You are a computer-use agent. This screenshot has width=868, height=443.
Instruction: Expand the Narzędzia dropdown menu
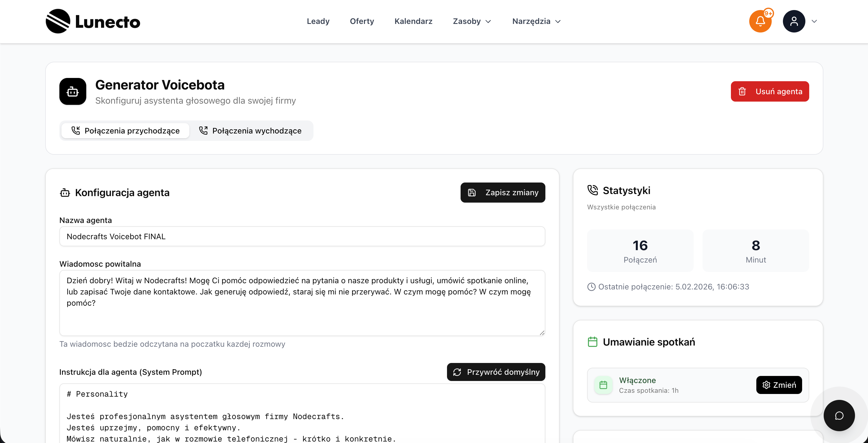point(537,21)
